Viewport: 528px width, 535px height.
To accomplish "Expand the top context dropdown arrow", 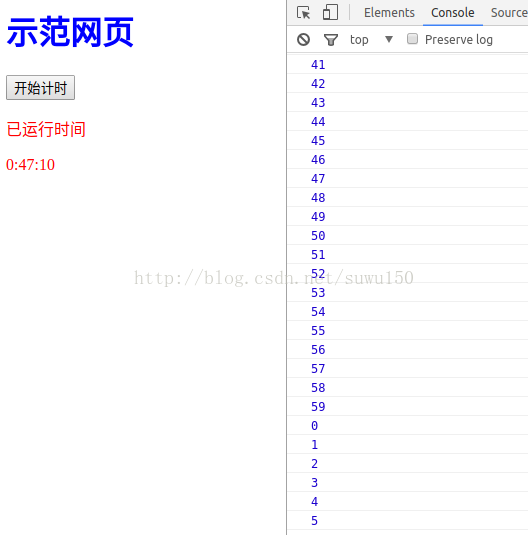I will [389, 39].
